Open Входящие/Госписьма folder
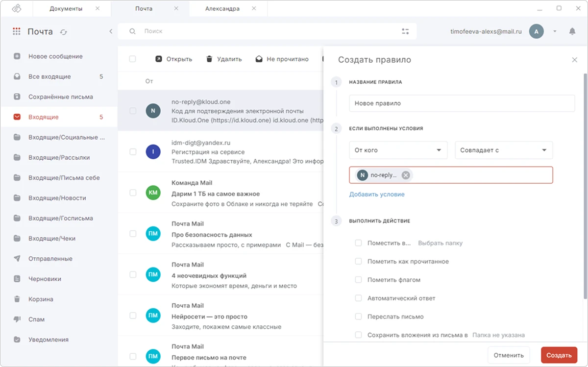Image resolution: width=588 pixels, height=367 pixels. pos(59,218)
